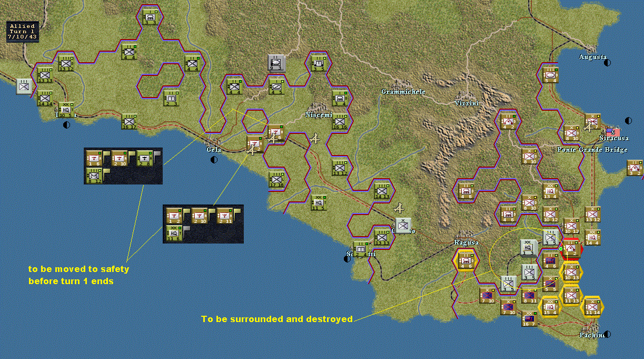Screen dimensions: 644x359
Task: Click the Vizzini town label
Action: [x=467, y=103]
